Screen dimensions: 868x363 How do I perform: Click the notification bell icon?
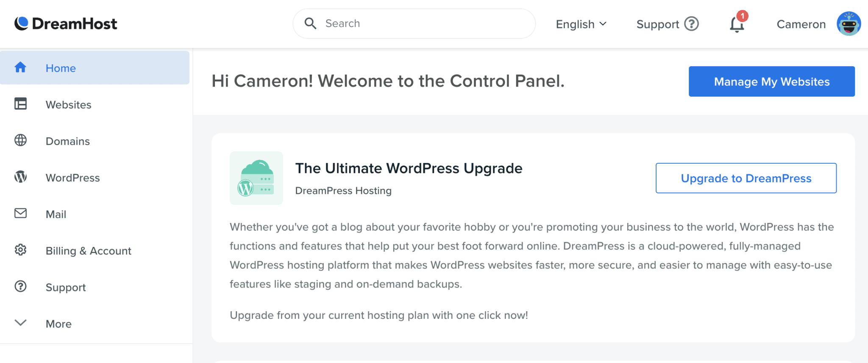coord(737,25)
